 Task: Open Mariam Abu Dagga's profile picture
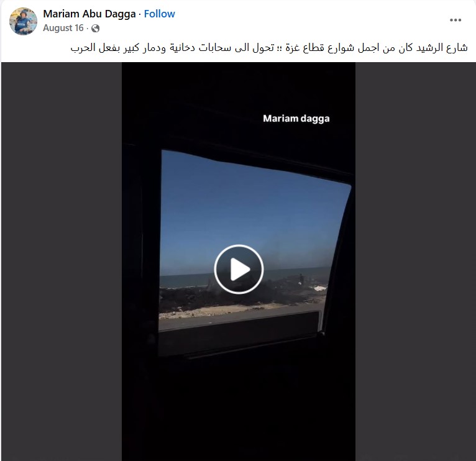[x=23, y=21]
